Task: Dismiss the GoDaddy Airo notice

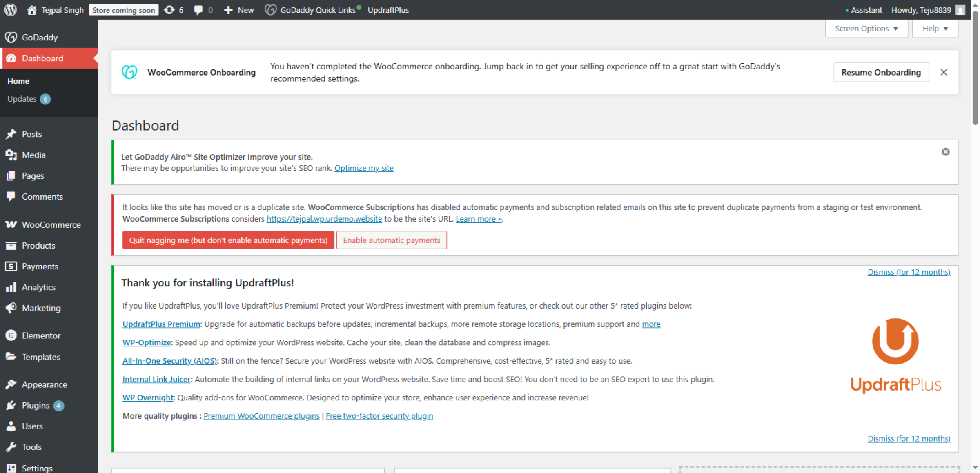Action: [946, 151]
